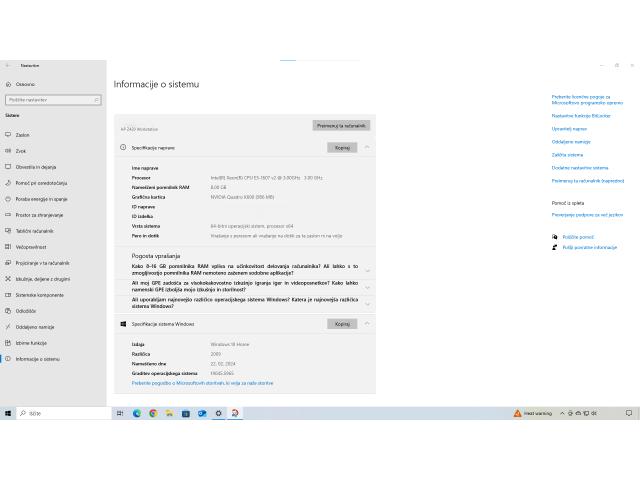Open the BitLocker settings link

tap(581, 116)
